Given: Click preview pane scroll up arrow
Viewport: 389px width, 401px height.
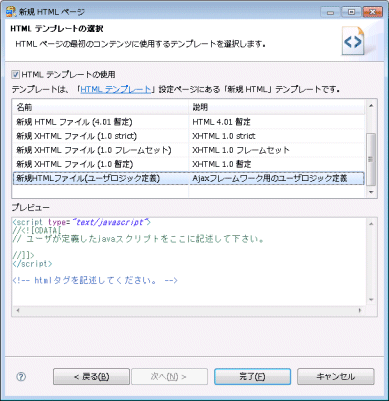Looking at the screenshot, I should pos(371,224).
